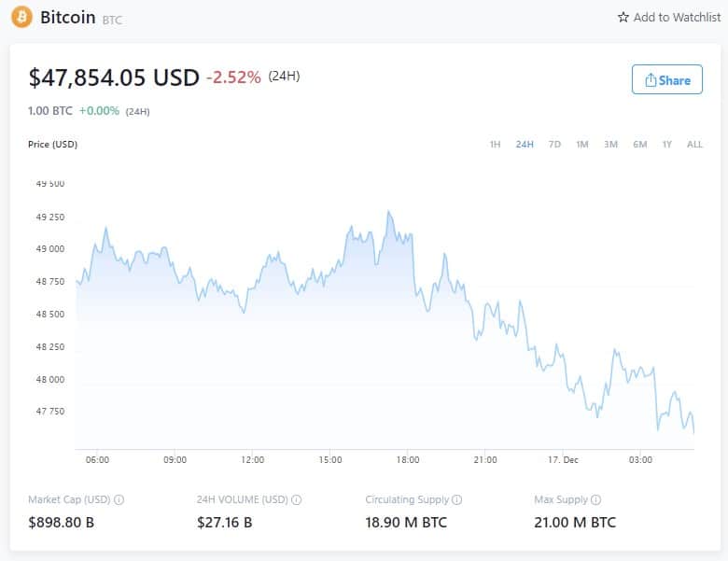Open the Market Cap info icon
728x561 pixels.
click(119, 499)
